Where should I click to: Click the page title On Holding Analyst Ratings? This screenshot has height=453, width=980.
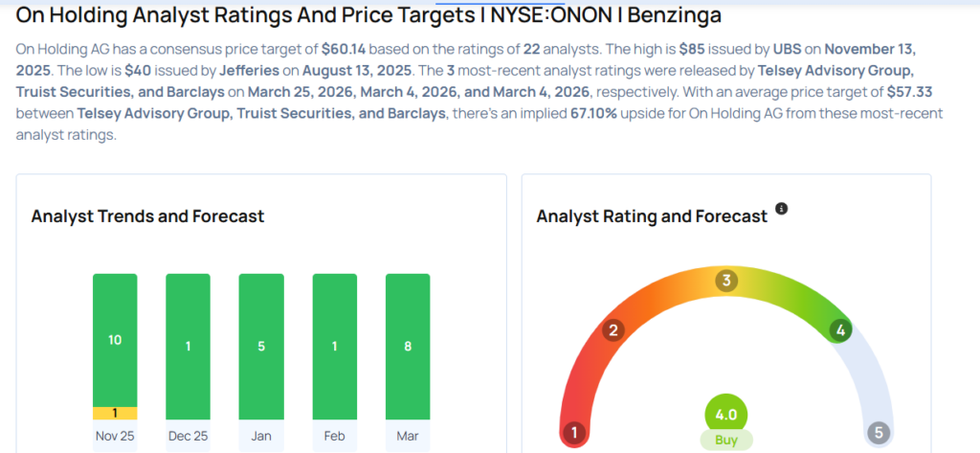pyautogui.click(x=368, y=16)
